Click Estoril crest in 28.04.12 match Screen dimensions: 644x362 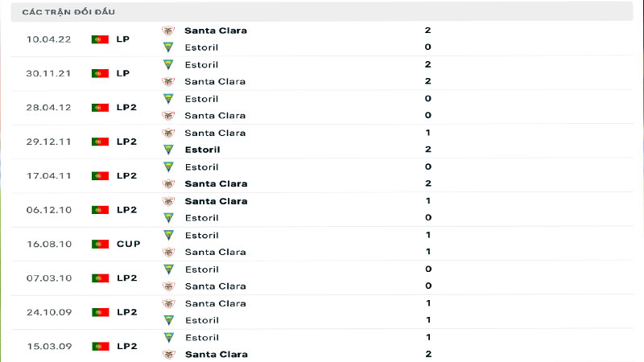[168, 99]
